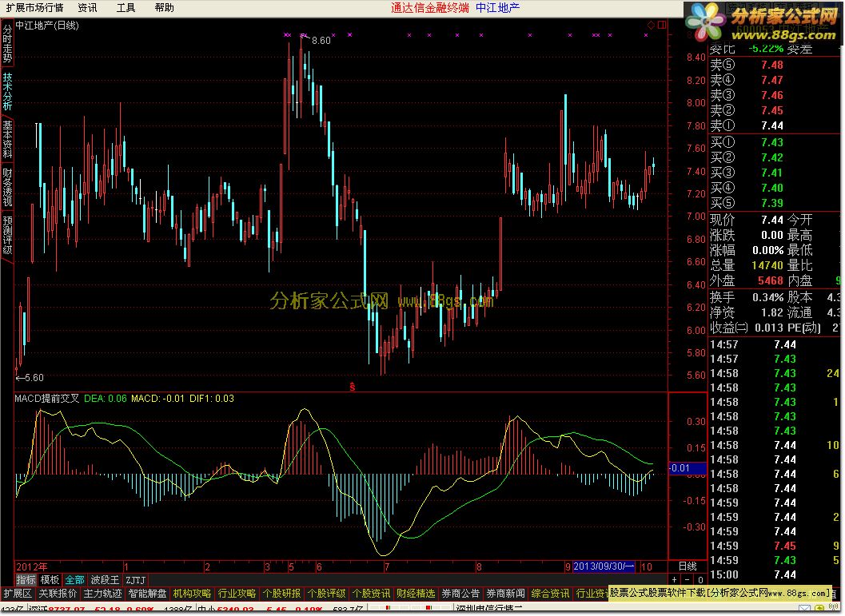Click the 总量 14740 volume value
This screenshot has width=845, height=616.
click(767, 265)
